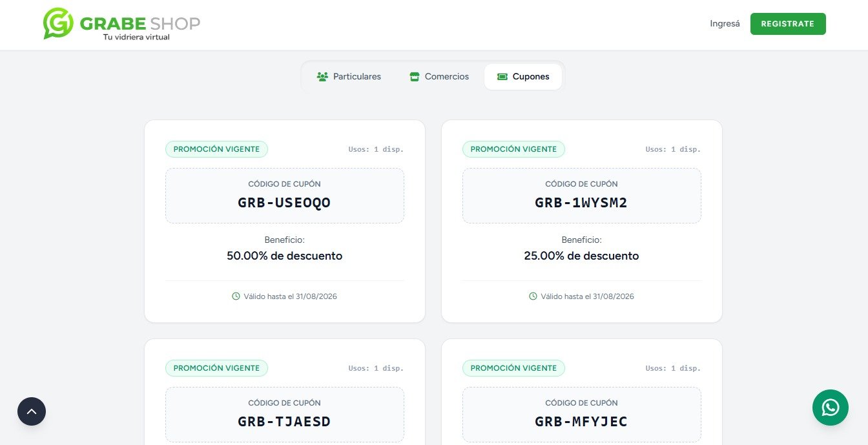This screenshot has width=868, height=445.
Task: Open the WhatsApp chat floating button
Action: pos(830,408)
